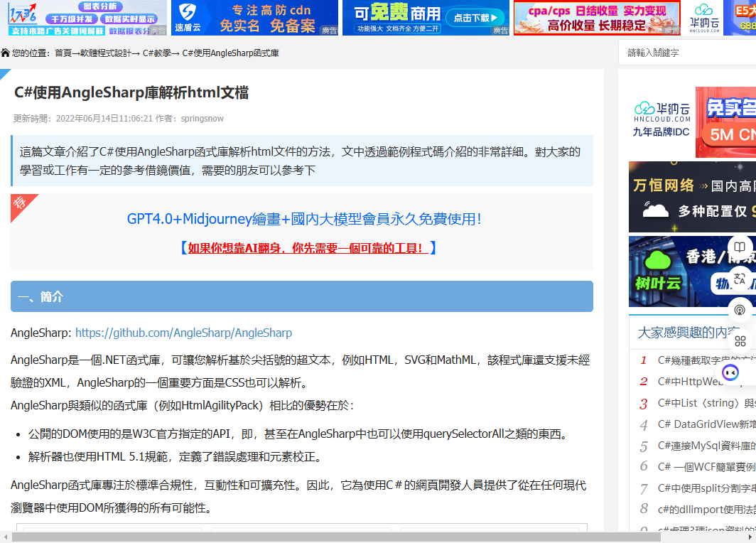Open C#教學 breadcrumb link

pyautogui.click(x=157, y=53)
